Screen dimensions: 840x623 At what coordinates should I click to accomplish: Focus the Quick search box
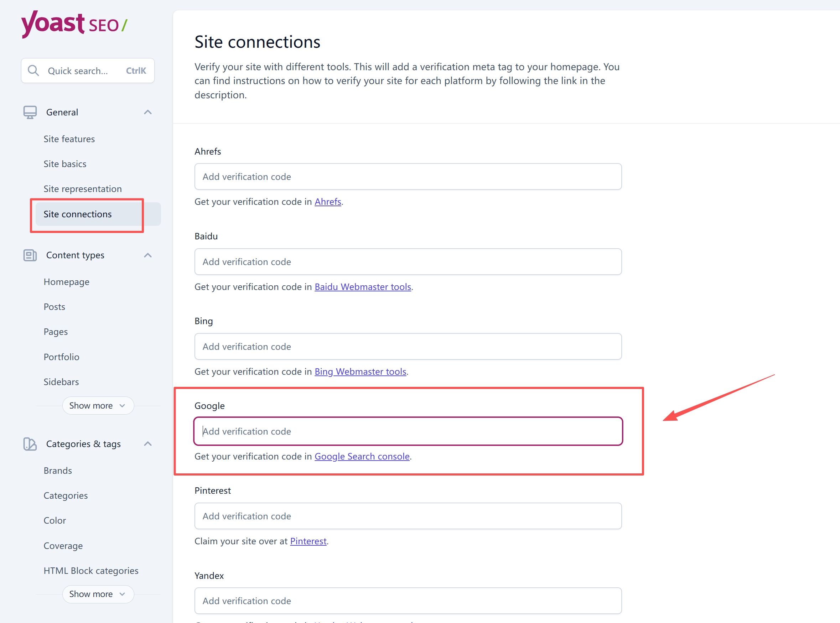pyautogui.click(x=88, y=71)
